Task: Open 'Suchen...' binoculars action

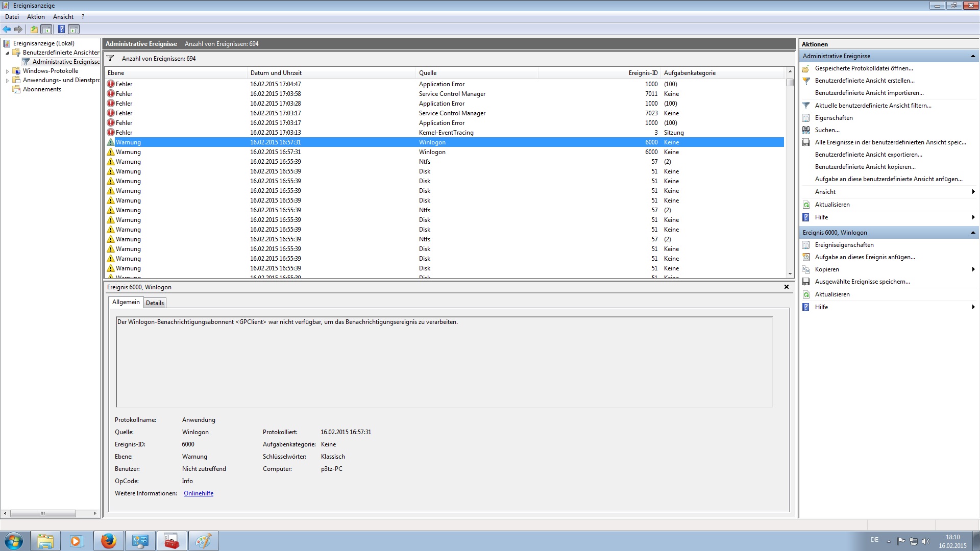Action: click(x=827, y=130)
